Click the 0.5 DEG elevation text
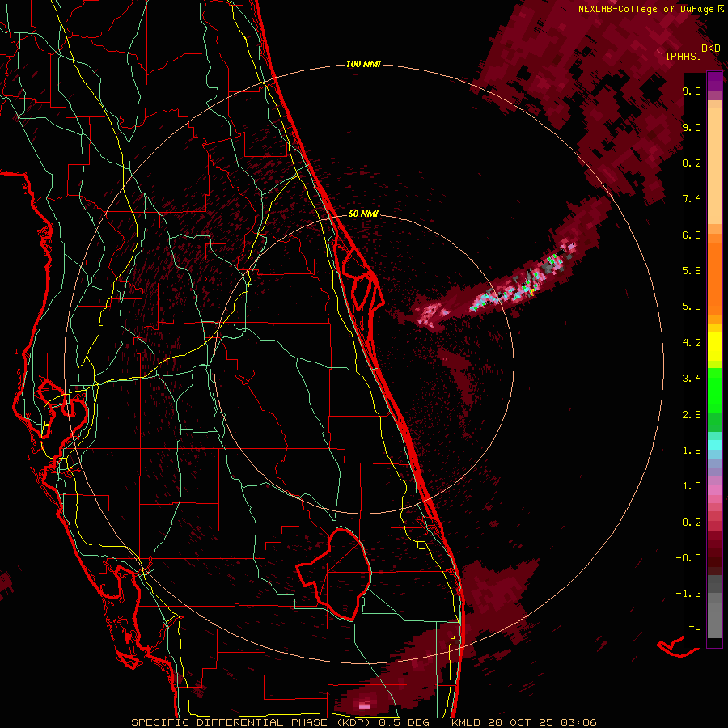728x728 pixels. coord(404,722)
